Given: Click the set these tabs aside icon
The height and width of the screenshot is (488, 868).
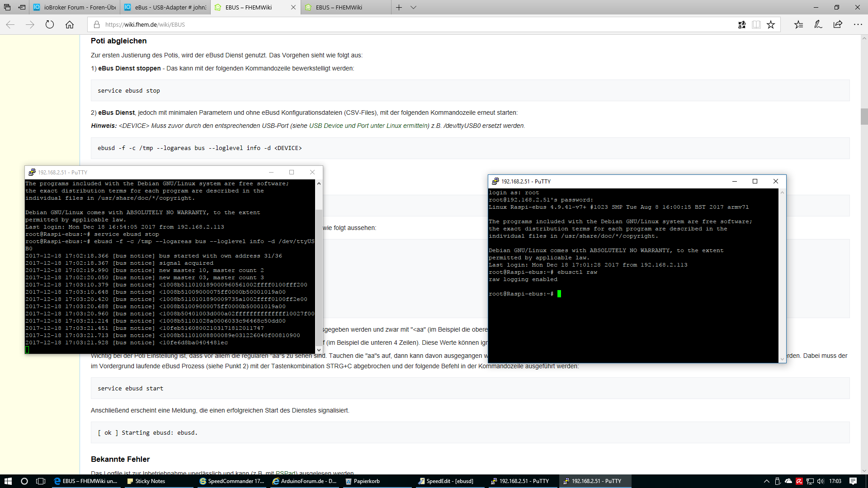Looking at the screenshot, I should click(22, 7).
